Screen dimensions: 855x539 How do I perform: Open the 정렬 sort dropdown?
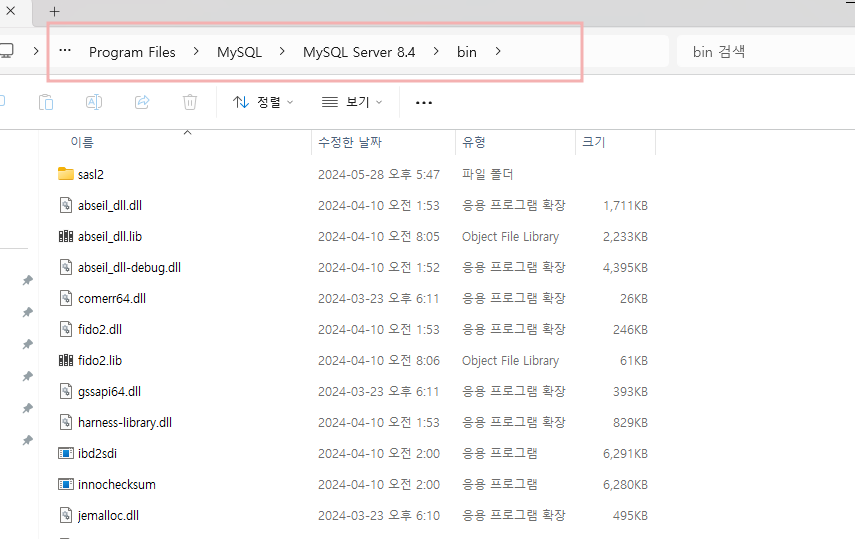point(263,102)
